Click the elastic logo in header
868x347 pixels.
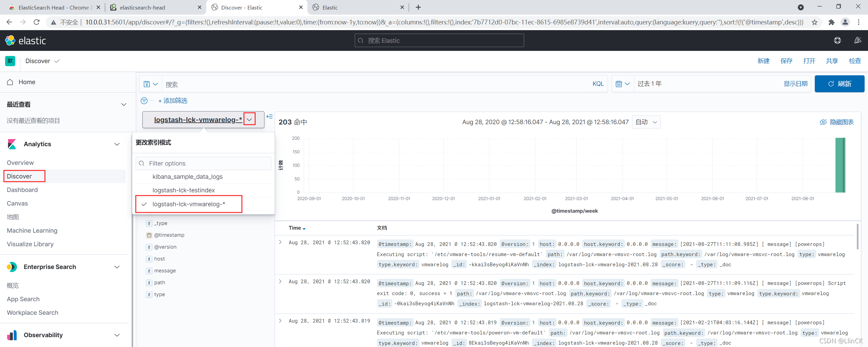click(26, 40)
